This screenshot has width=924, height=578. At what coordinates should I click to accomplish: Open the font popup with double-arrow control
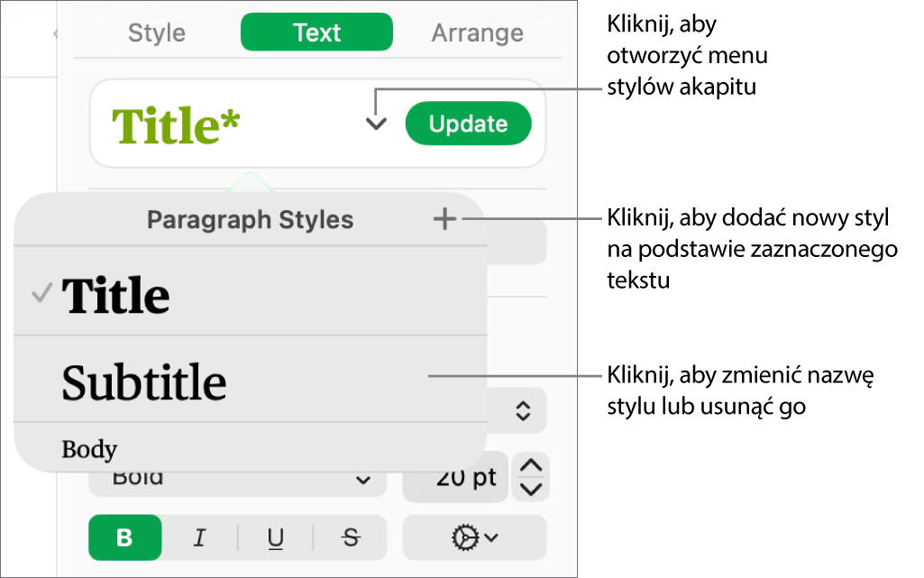523,410
